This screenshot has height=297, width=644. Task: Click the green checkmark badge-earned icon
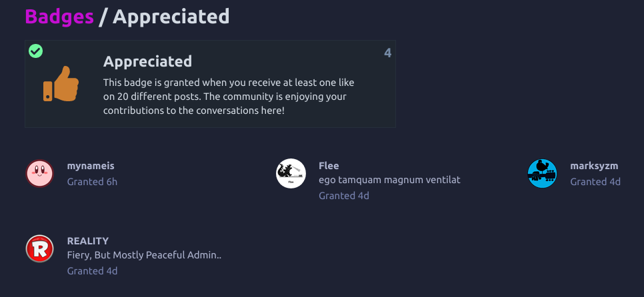36,51
